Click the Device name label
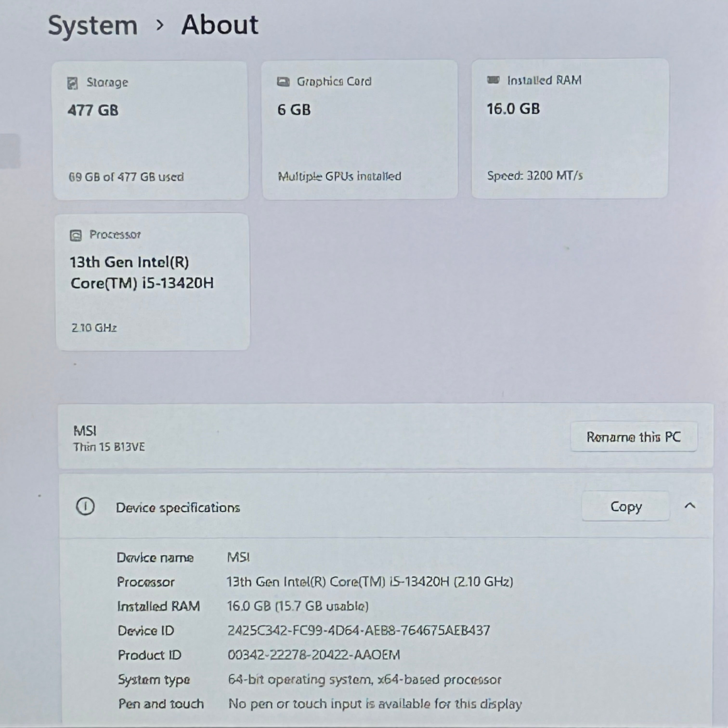The height and width of the screenshot is (728, 728). [155, 557]
